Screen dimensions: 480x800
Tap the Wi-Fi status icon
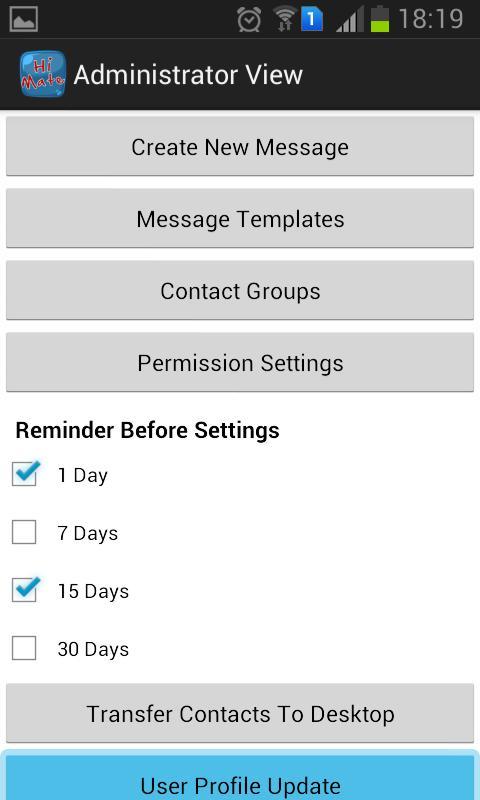click(284, 19)
